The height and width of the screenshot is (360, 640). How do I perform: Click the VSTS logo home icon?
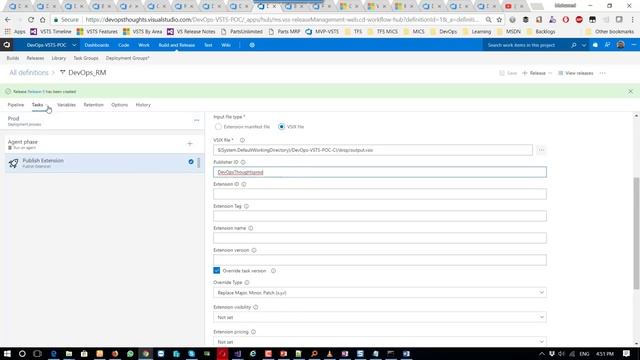7,45
